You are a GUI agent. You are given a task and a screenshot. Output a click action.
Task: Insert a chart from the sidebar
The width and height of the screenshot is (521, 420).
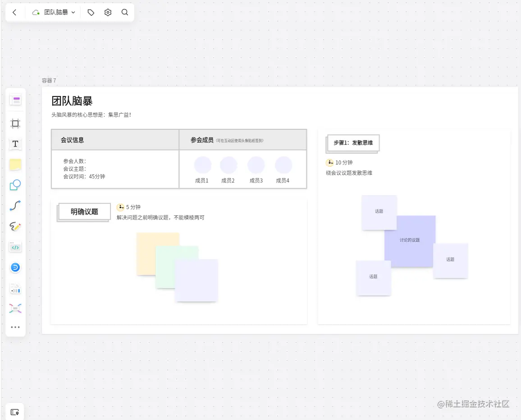(15, 288)
